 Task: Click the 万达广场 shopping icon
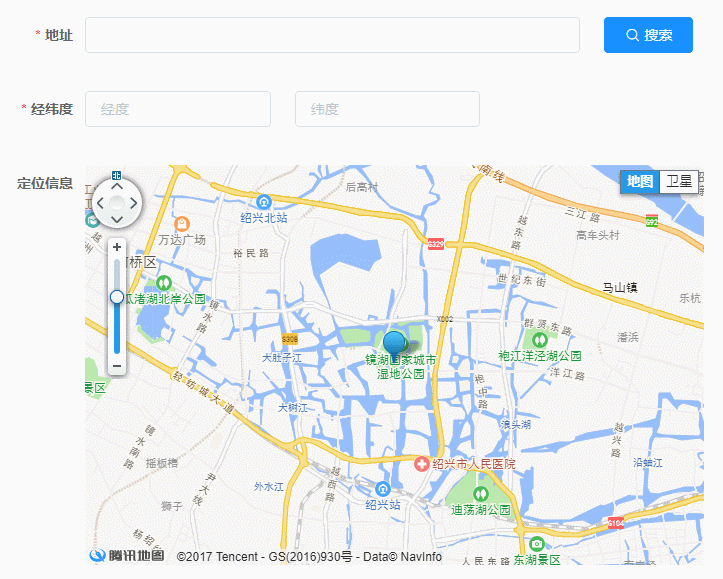tap(182, 224)
